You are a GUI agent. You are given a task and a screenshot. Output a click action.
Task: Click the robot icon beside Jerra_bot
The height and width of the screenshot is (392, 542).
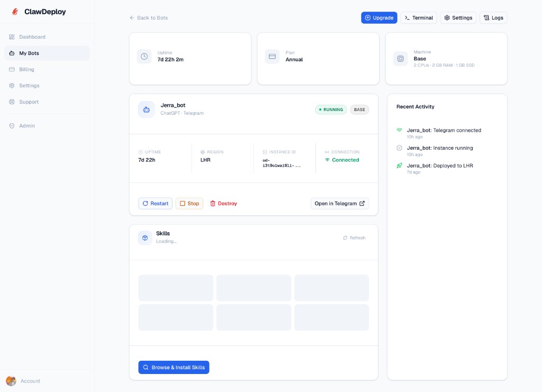click(146, 110)
